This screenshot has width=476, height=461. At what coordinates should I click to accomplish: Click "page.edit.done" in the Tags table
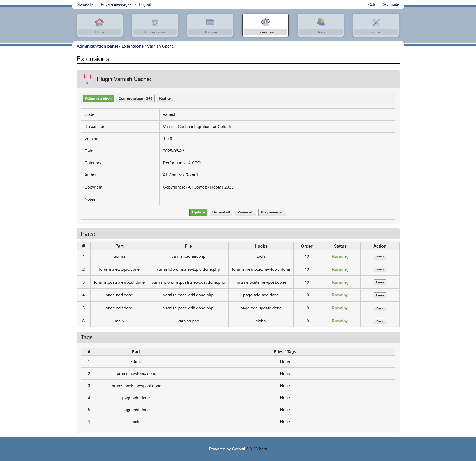[x=136, y=410]
